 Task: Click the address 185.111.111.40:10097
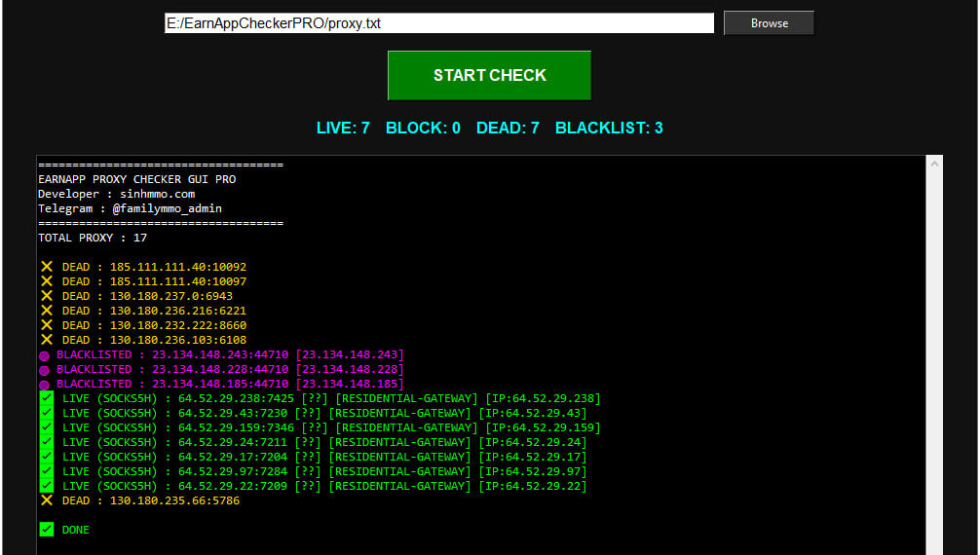[178, 281]
